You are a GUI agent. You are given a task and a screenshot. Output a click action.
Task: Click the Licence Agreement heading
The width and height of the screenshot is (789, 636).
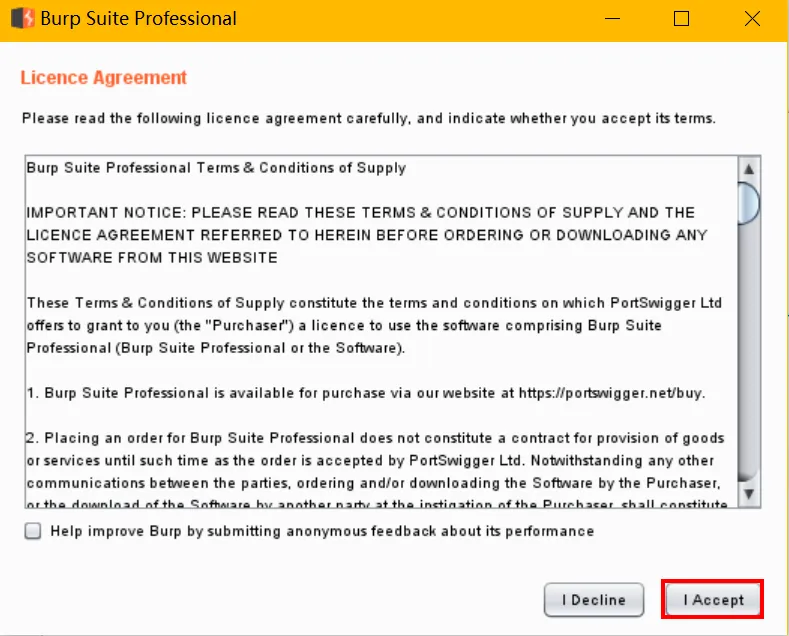pos(104,78)
